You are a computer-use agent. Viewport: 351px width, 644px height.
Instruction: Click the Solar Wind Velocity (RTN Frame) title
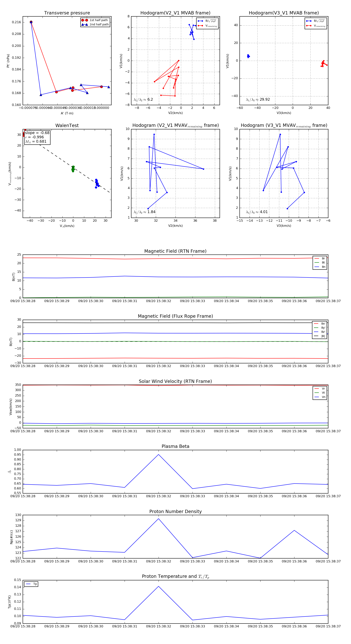175,381
